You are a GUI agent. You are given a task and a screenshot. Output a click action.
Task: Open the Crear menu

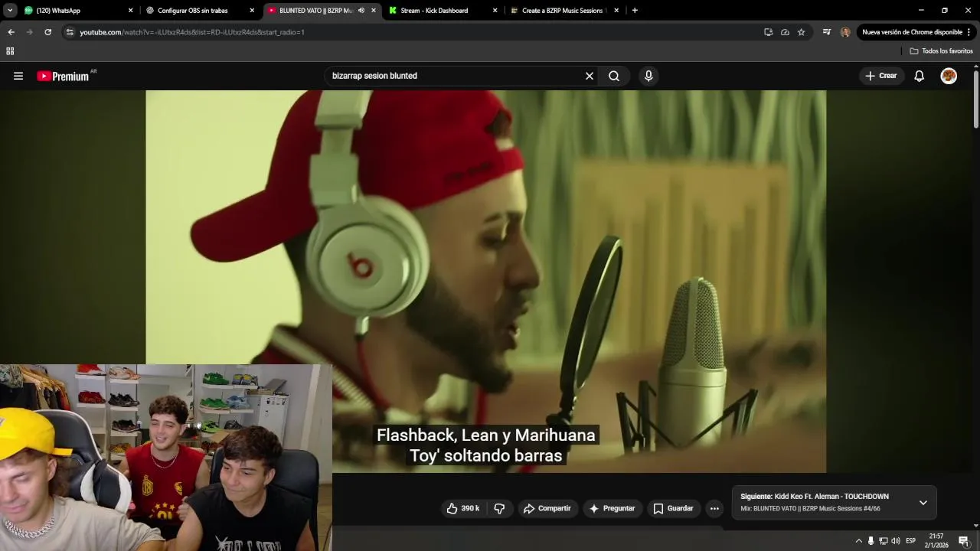[881, 76]
